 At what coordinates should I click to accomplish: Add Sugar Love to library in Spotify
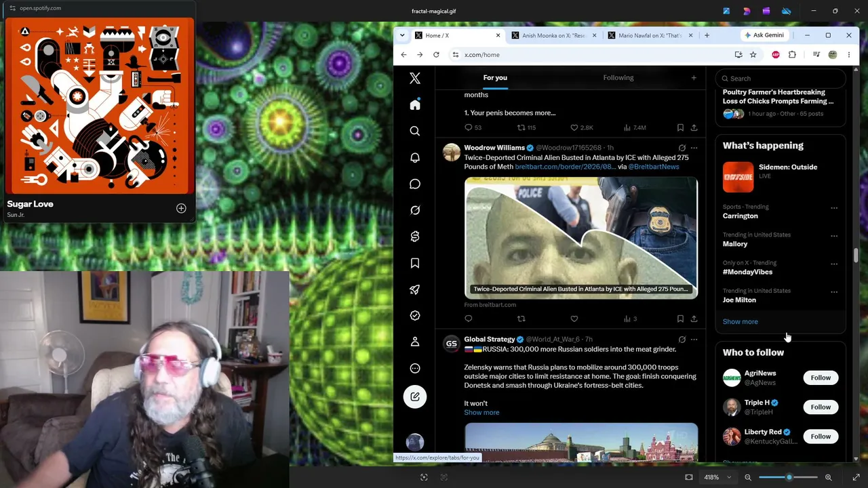(x=181, y=208)
